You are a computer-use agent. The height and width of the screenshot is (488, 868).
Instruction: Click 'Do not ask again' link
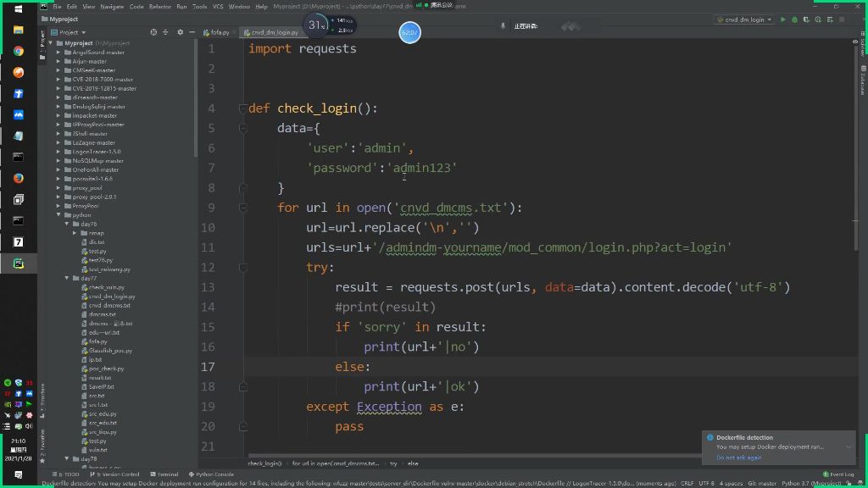(738, 457)
